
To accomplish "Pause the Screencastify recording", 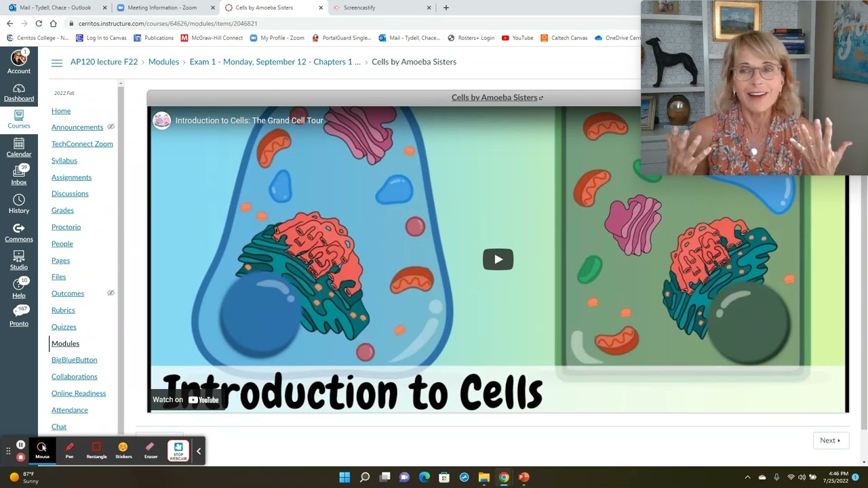I will pyautogui.click(x=20, y=445).
